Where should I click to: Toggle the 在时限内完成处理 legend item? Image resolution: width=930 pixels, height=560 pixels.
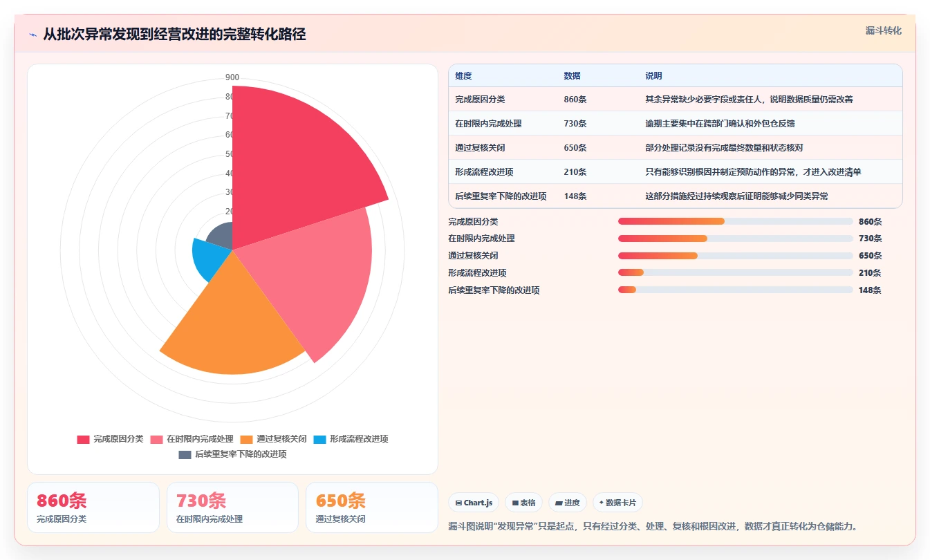tap(192, 439)
